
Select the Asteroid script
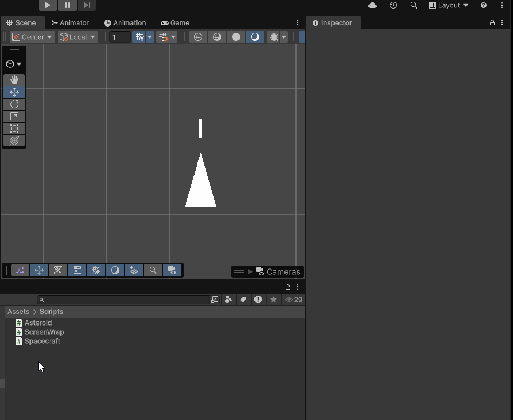click(x=38, y=323)
